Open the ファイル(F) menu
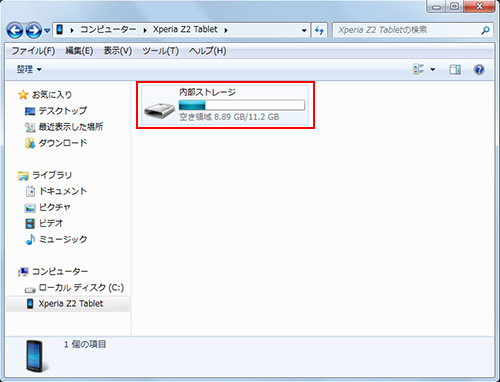The width and height of the screenshot is (500, 382). tap(33, 51)
